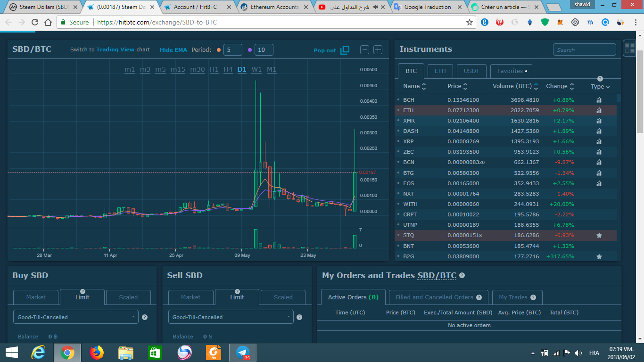Select the M1 monthly timeframe
644x362 pixels.
272,69
